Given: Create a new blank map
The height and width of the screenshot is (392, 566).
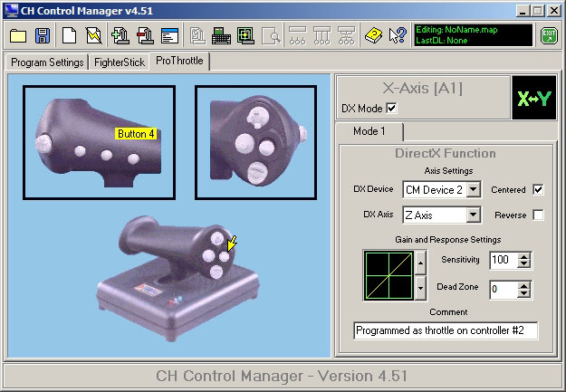Looking at the screenshot, I should pyautogui.click(x=69, y=35).
